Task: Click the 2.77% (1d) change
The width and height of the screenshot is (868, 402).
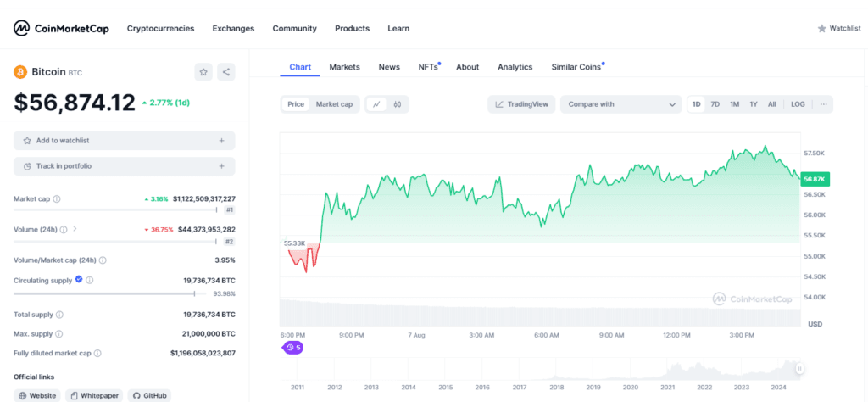Action: 166,103
